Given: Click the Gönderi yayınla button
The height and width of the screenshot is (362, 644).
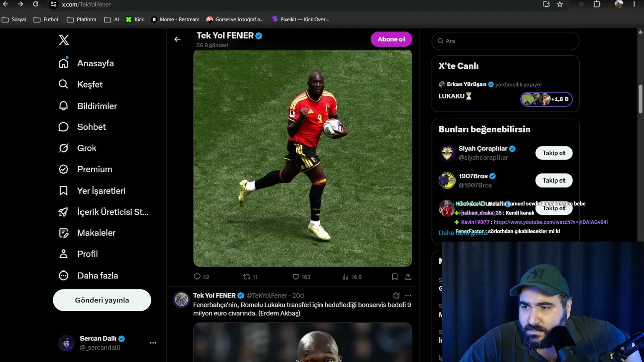Looking at the screenshot, I should pos(102,300).
